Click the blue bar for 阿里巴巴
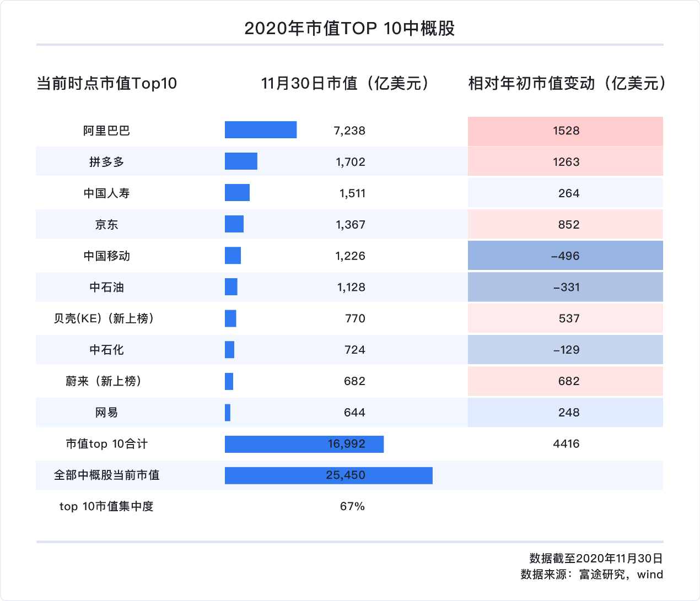This screenshot has width=700, height=601. pos(261,130)
